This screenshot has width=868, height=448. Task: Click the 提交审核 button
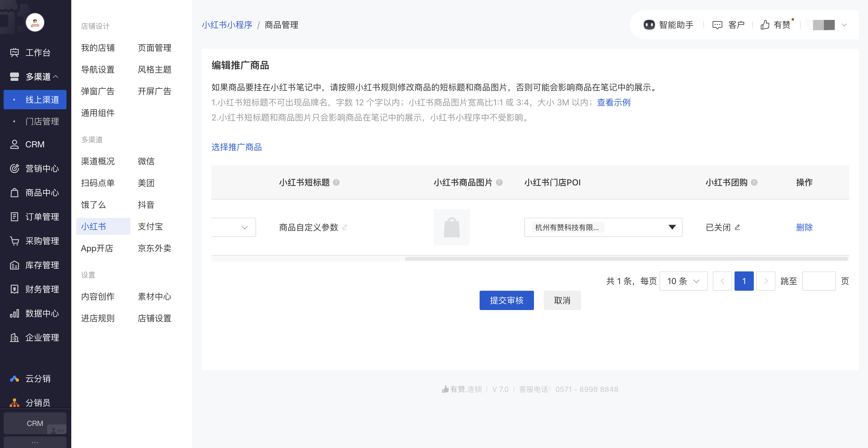coord(506,300)
